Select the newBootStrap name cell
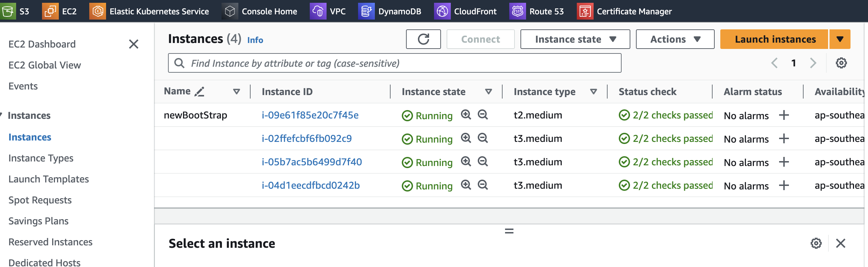Screen dimensions: 868x267 click(x=195, y=115)
